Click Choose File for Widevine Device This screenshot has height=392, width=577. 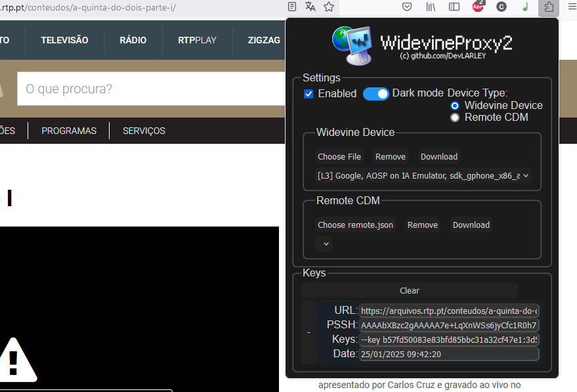click(339, 157)
